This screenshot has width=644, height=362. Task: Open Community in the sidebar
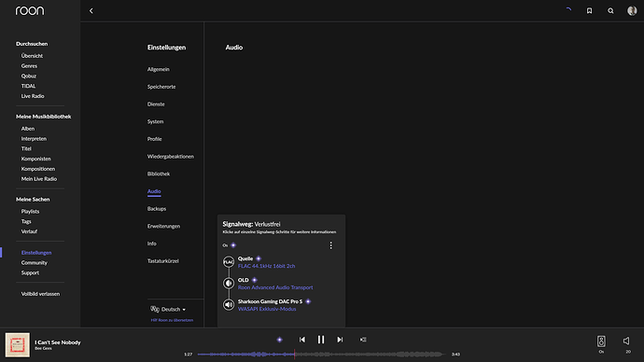(35, 263)
